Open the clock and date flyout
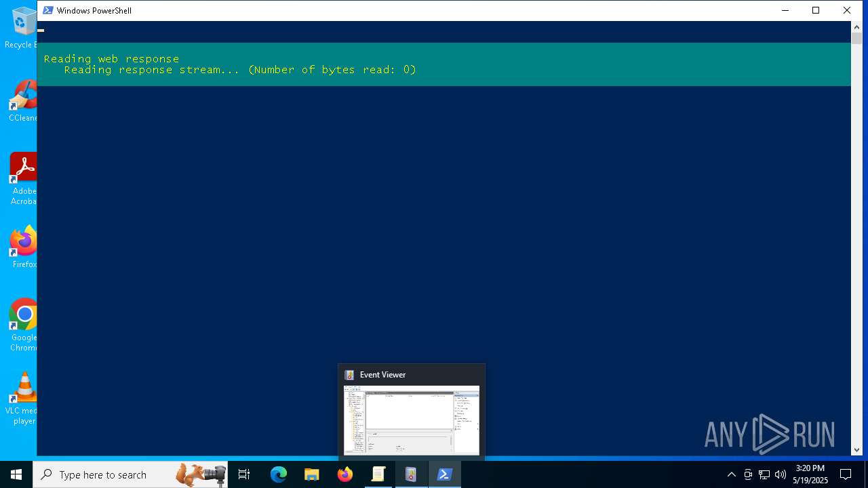Image resolution: width=868 pixels, height=488 pixels. click(810, 474)
